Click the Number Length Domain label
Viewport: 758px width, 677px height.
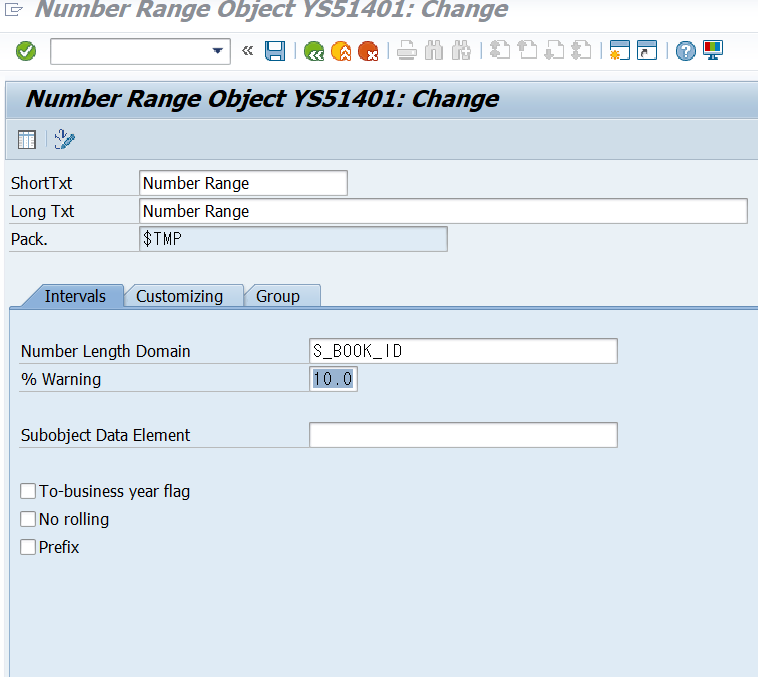[x=105, y=351]
